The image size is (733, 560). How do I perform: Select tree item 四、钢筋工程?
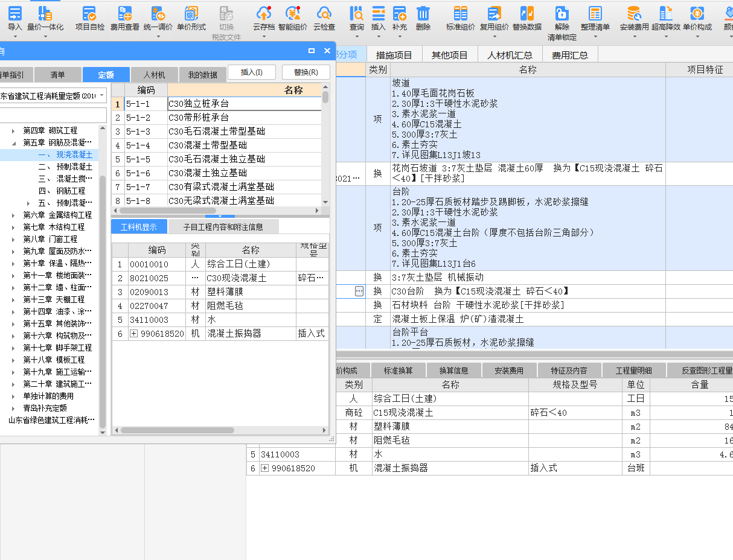[62, 191]
